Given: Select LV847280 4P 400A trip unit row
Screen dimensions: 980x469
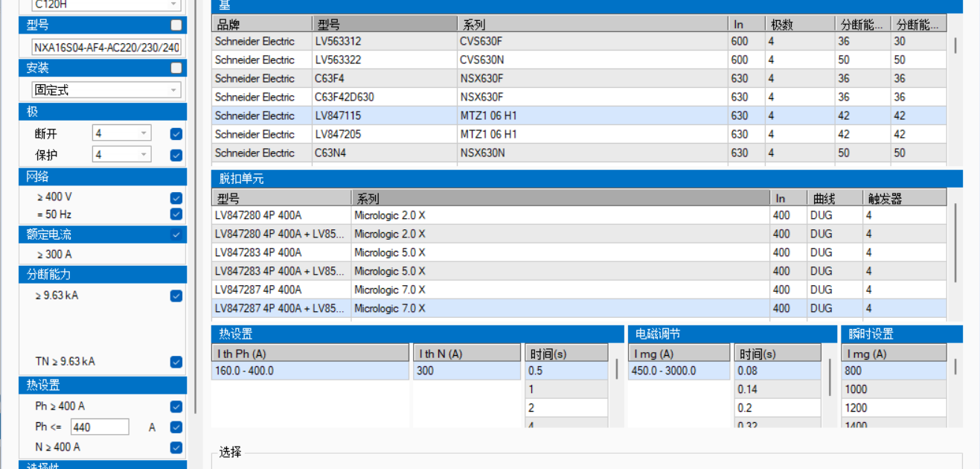Looking at the screenshot, I should (580, 216).
